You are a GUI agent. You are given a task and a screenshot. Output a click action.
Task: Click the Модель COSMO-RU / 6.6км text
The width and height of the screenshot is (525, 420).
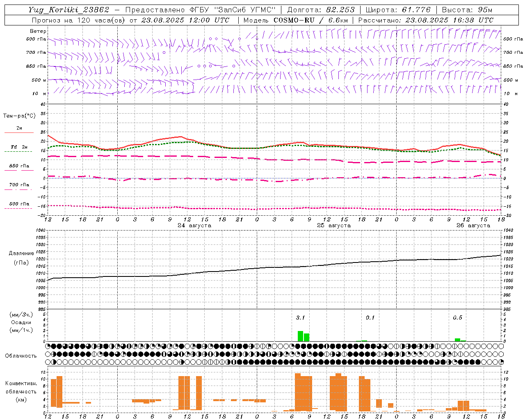(296, 20)
